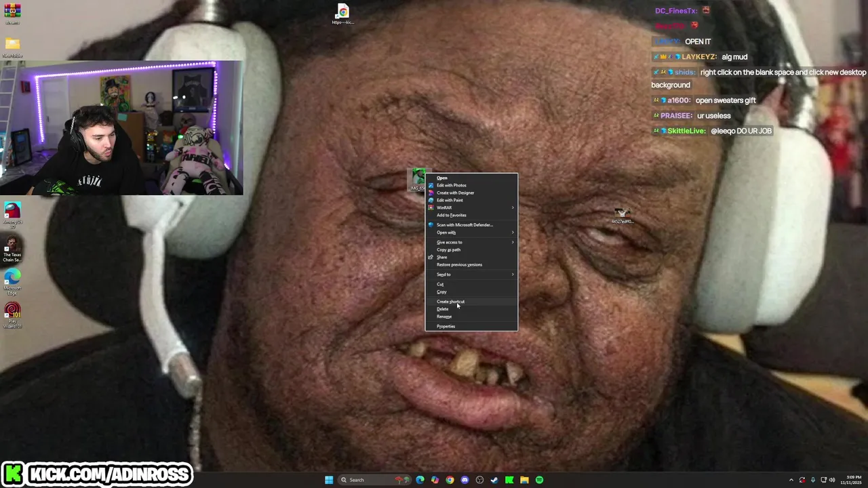Select The Texas Chain Saw desktop shortcut

(12, 248)
